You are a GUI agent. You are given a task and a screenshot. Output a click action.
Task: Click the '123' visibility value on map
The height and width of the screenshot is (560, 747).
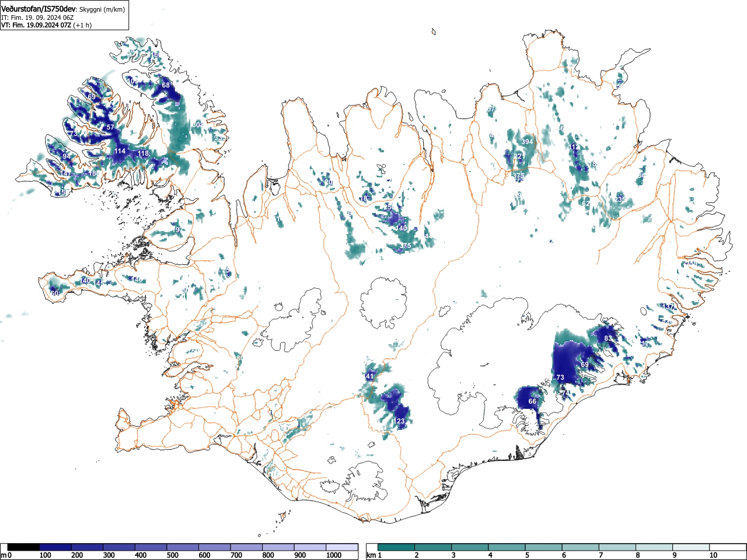(x=399, y=421)
